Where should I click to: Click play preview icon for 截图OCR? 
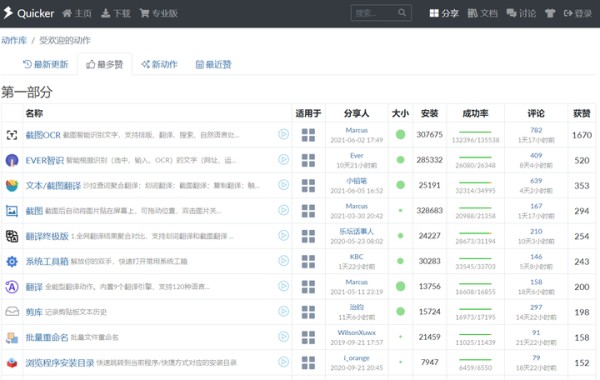(283, 134)
